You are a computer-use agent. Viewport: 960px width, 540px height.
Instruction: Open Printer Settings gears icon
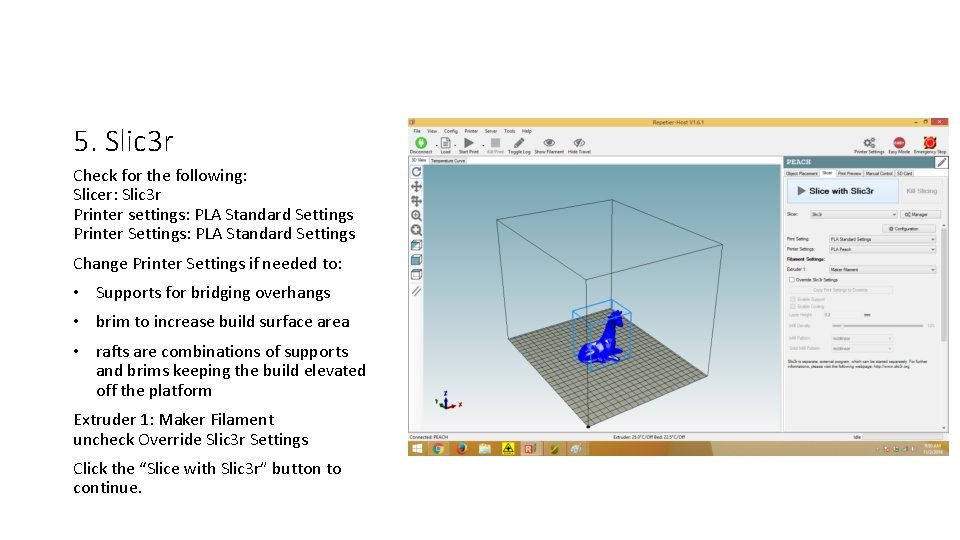869,143
